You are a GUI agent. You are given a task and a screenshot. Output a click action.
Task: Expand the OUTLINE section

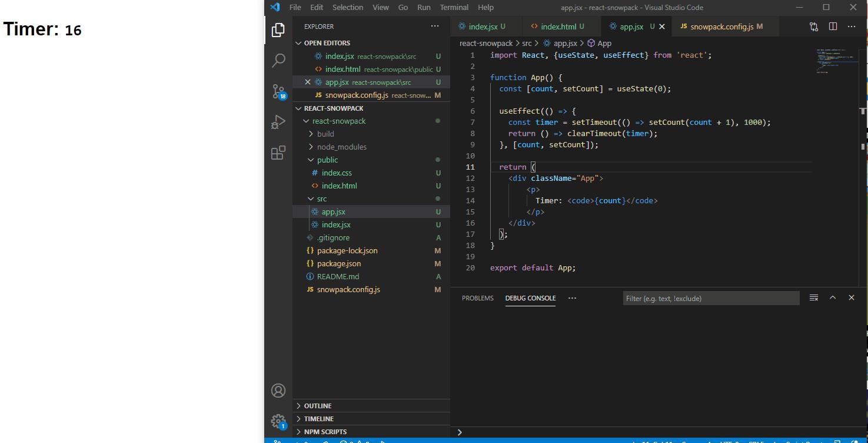317,406
